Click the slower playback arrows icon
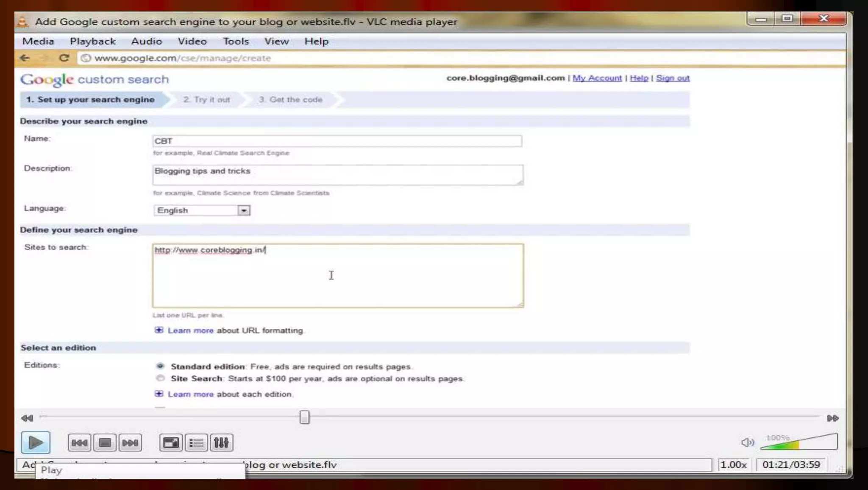 (27, 418)
